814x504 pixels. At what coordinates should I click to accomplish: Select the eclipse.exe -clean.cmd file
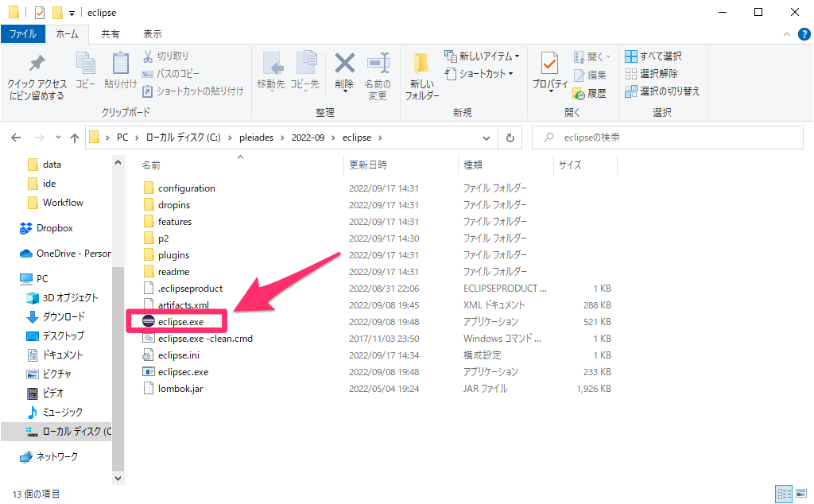point(198,339)
